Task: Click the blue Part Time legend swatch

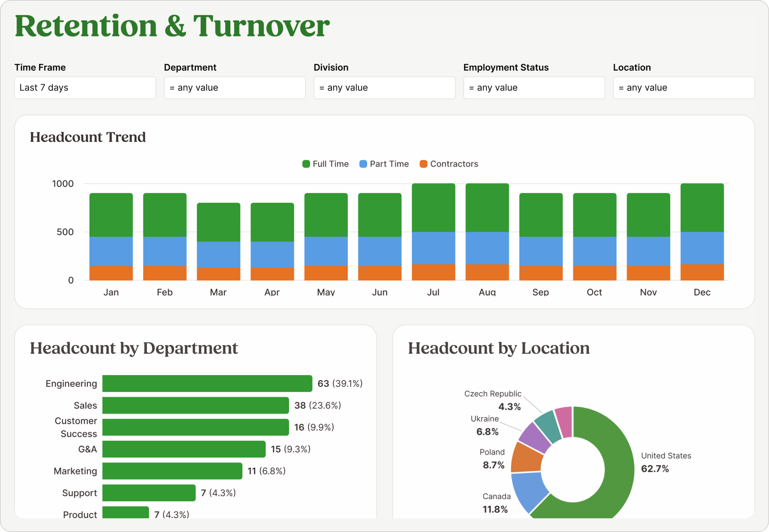Action: click(363, 164)
